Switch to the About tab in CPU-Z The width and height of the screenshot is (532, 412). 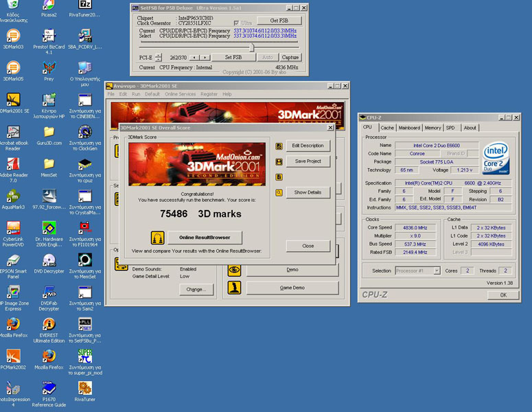470,128
